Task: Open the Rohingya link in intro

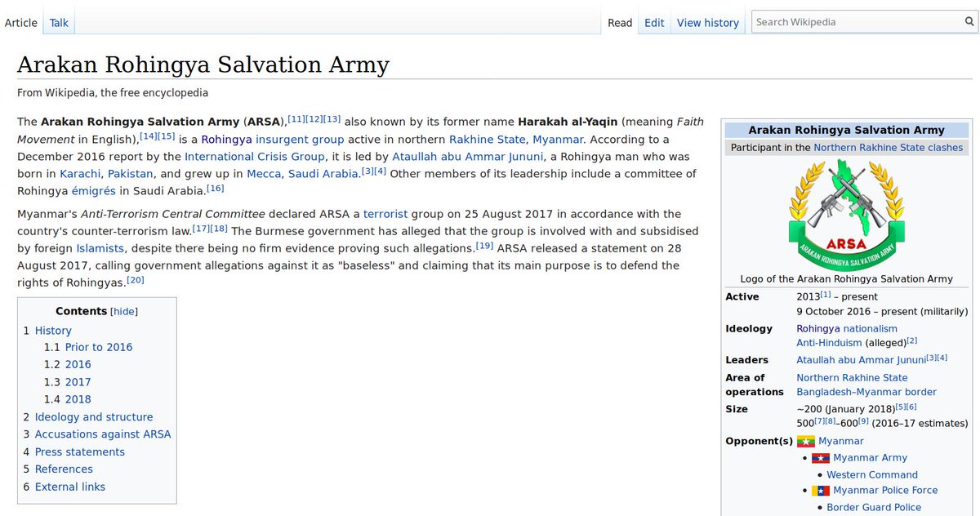Action: coord(226,140)
